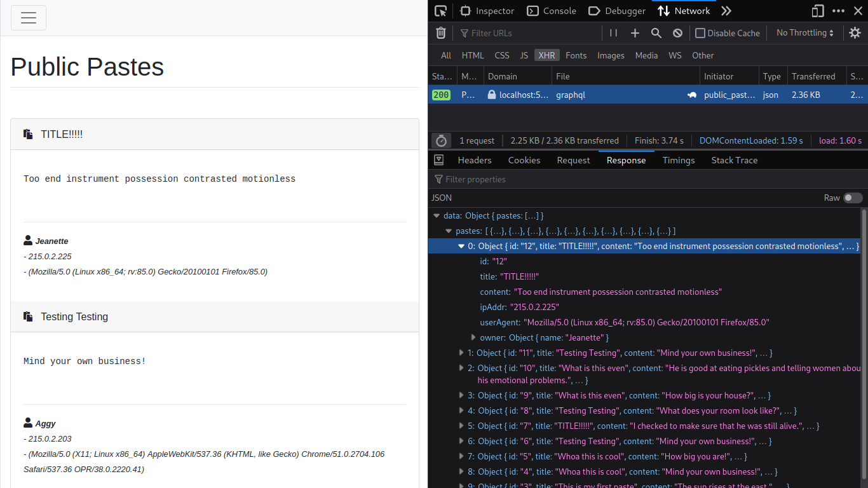The image size is (868, 488).
Task: Open network settings gear icon
Action: [x=855, y=33]
